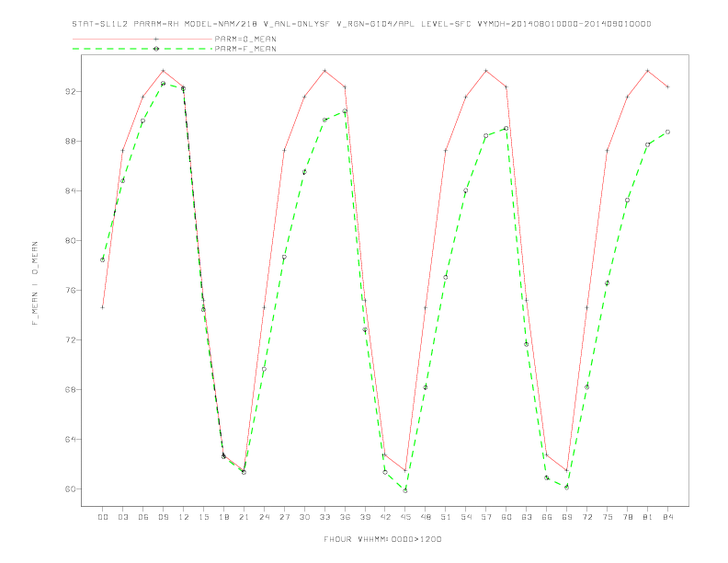This screenshot has width=728, height=563.
Task: Click the O_MEAN peak marker at hour 33
Action: [x=324, y=71]
